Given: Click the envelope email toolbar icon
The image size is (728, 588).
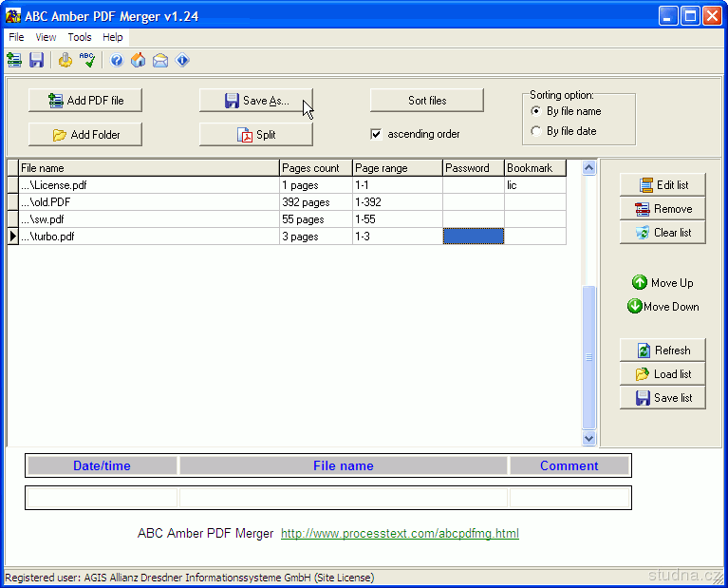Looking at the screenshot, I should (x=160, y=61).
